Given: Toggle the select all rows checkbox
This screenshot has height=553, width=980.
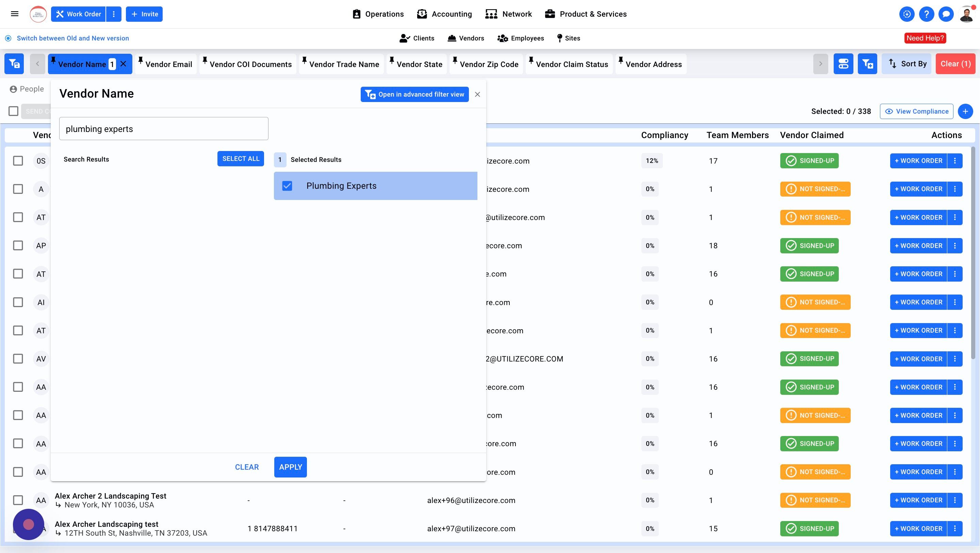Looking at the screenshot, I should [13, 112].
